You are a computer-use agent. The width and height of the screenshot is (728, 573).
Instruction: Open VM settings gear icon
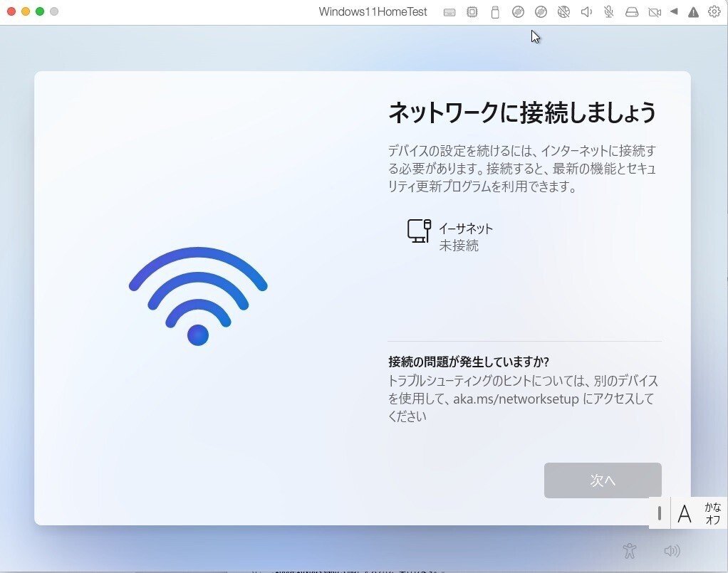point(714,11)
